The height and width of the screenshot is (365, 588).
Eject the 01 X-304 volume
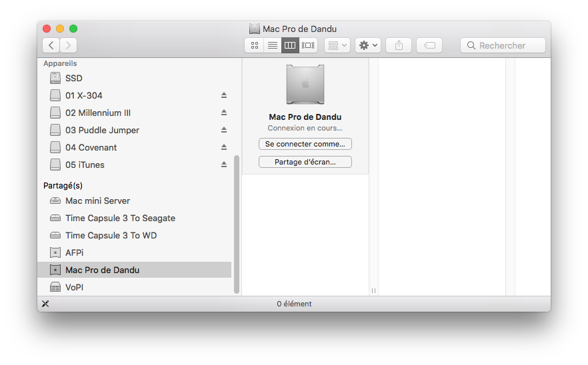click(x=224, y=95)
